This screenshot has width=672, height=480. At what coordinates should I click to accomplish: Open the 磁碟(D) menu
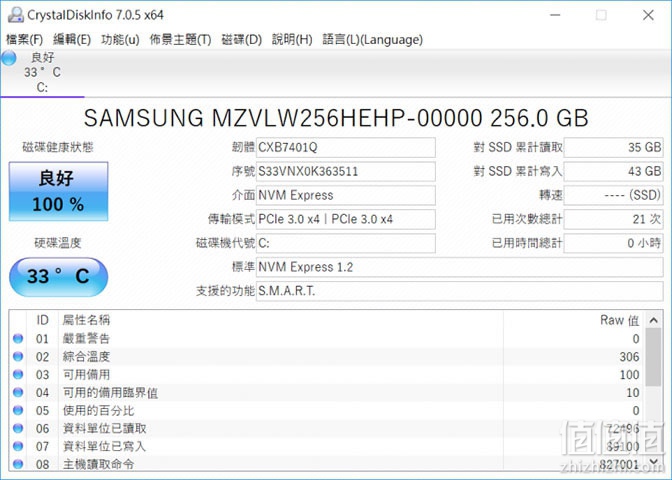coord(242,39)
